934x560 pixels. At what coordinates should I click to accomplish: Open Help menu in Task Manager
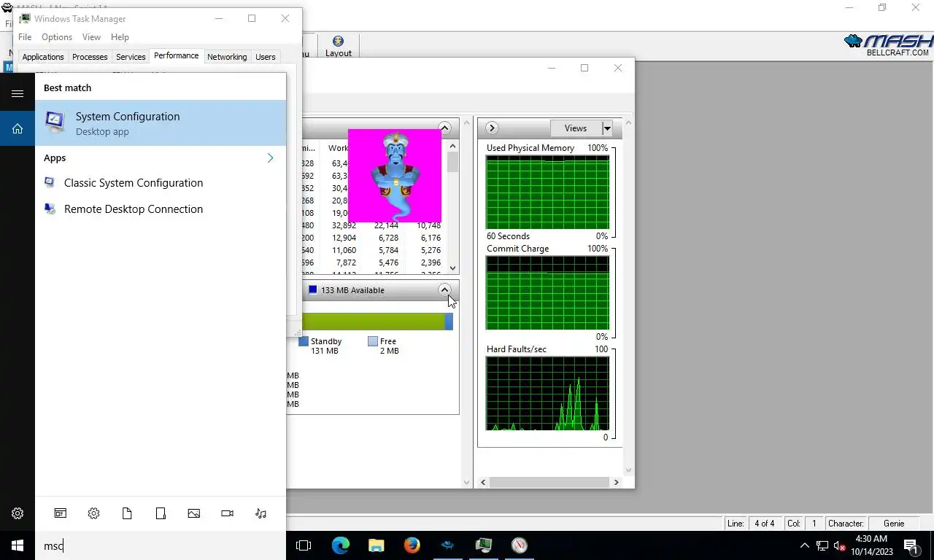coord(120,37)
